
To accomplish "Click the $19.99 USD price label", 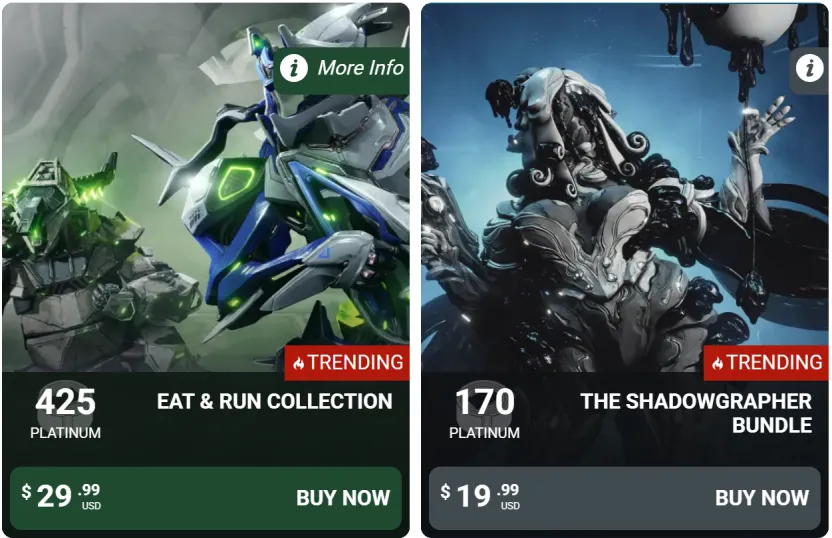I will [480, 496].
